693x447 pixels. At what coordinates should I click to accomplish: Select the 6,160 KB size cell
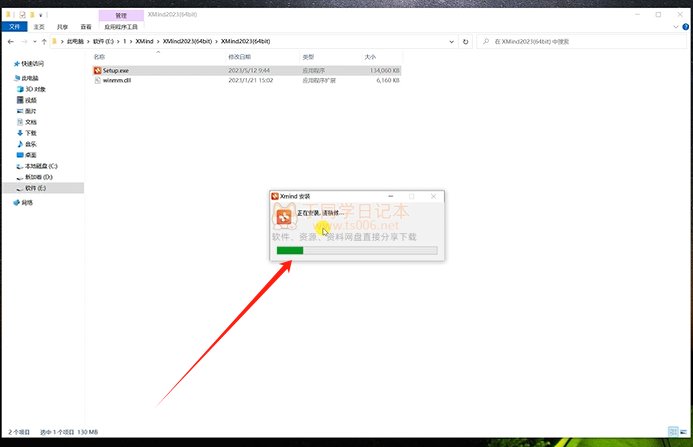(388, 80)
